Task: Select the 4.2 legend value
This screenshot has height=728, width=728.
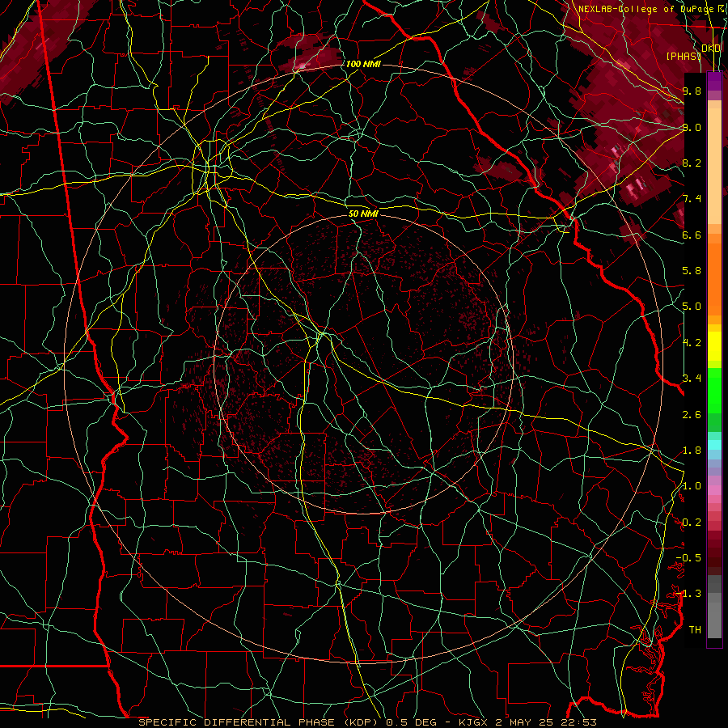Action: (x=692, y=343)
